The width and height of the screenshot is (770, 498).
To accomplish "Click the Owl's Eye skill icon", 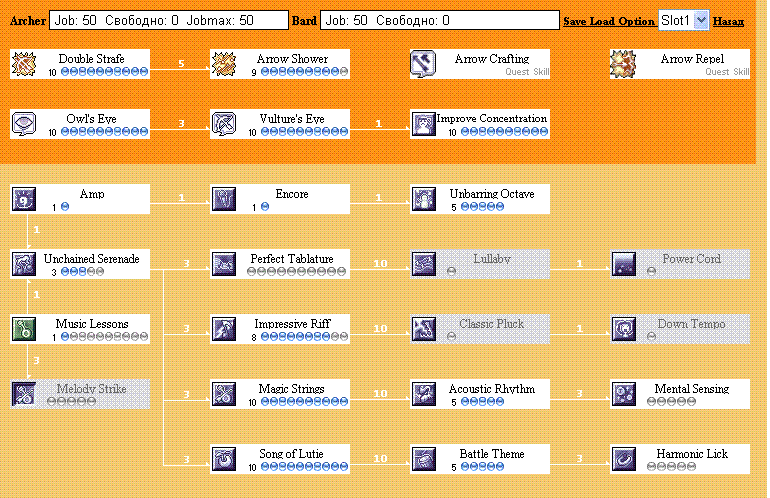I will pos(24,124).
